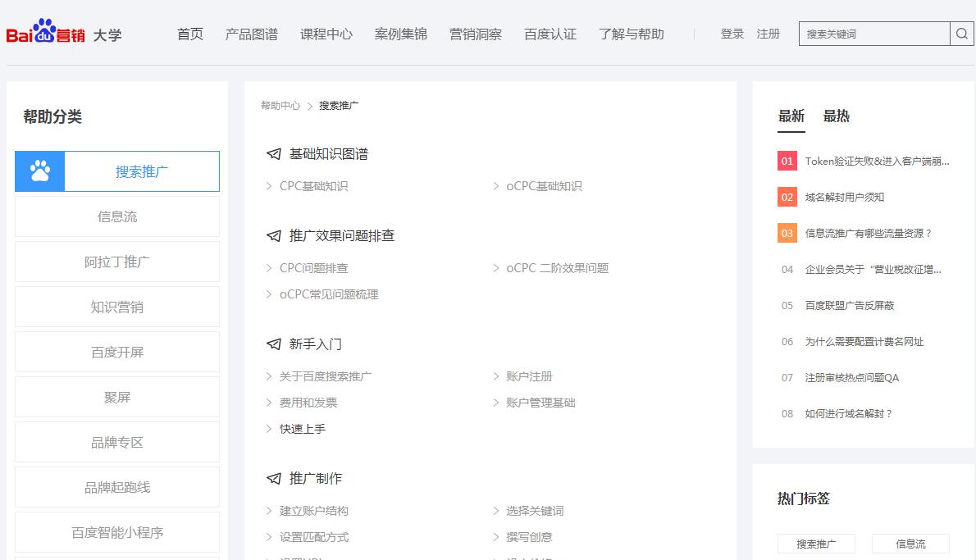Open the CPC基础知识 article link

(x=313, y=186)
